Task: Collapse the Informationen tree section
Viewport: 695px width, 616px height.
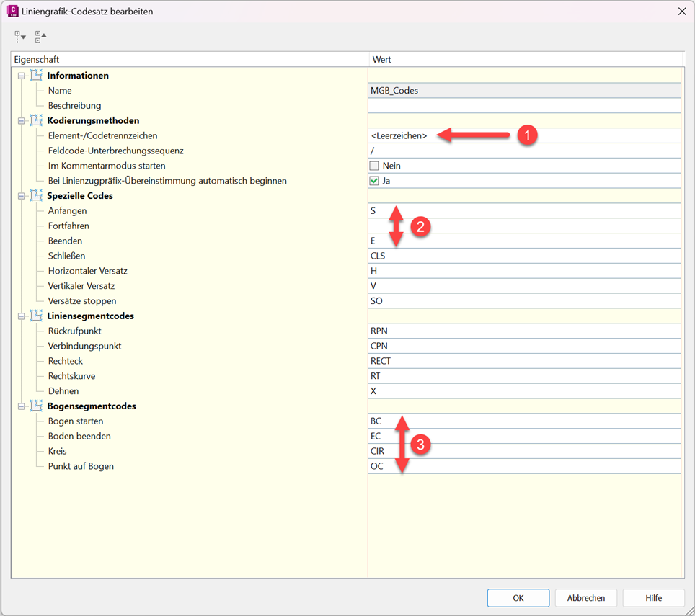Action: [x=22, y=76]
